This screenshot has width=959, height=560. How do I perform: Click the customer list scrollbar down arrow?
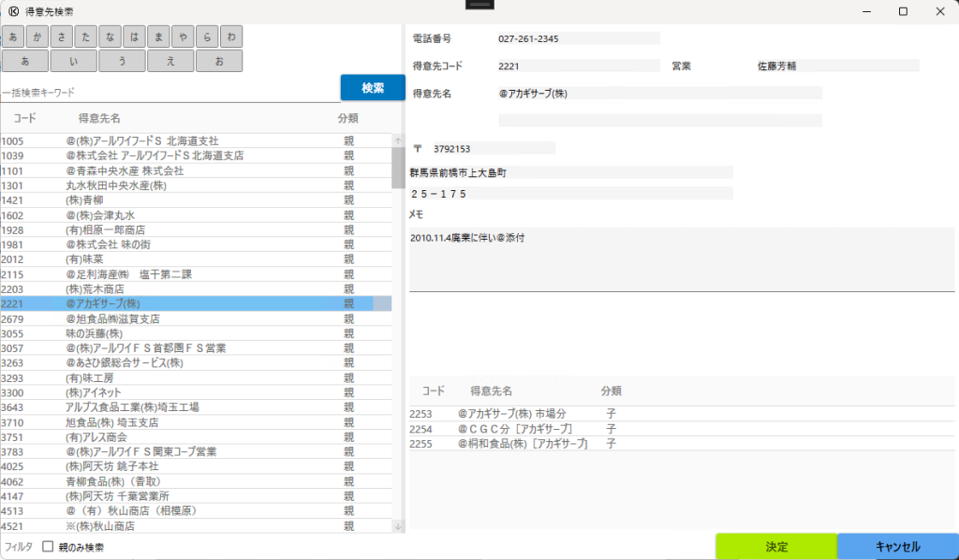click(x=398, y=526)
